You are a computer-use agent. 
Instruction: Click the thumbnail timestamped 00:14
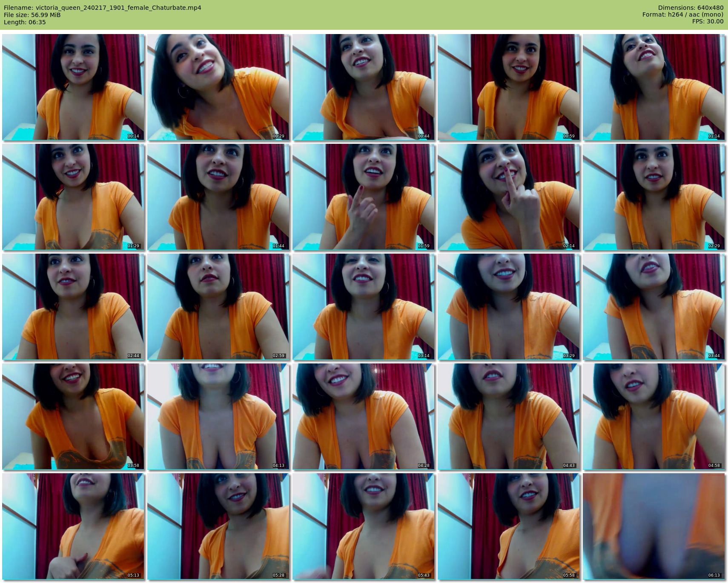pos(73,87)
